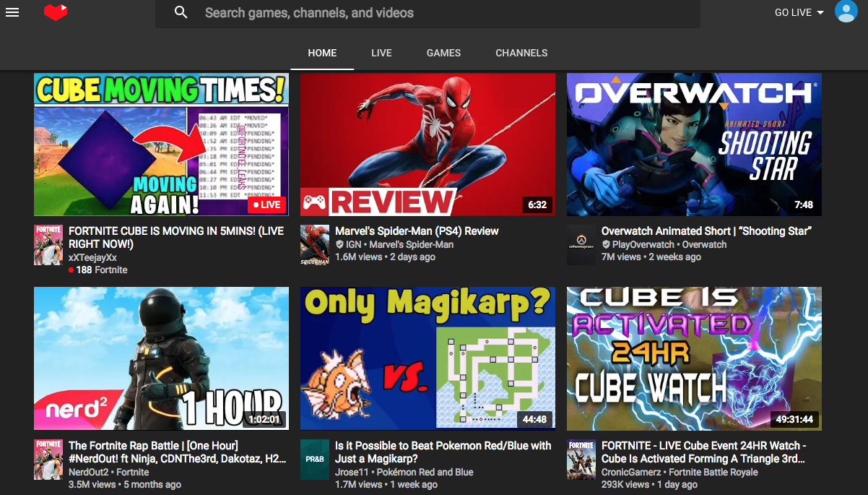Click '3.5M views • 5 months ago' text
Screen dimensions: 868x495
click(124, 484)
